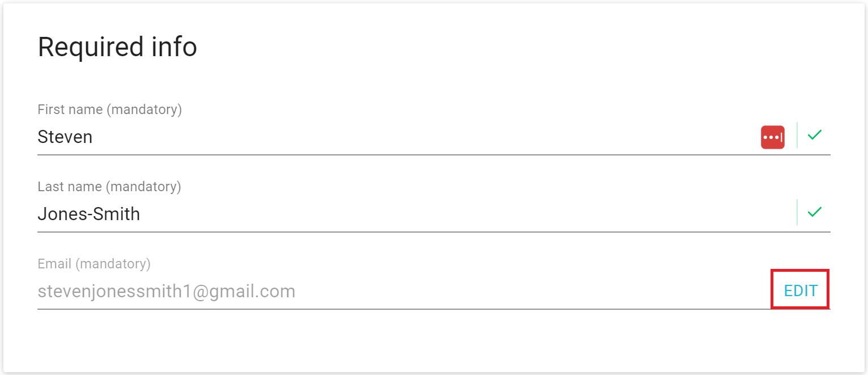
Task: Select the disabled Email field
Action: click(402, 292)
